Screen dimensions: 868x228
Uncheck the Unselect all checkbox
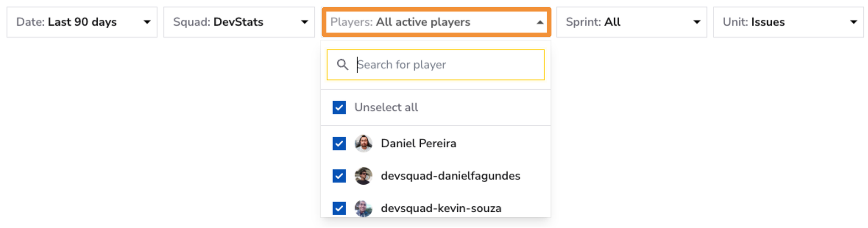339,108
